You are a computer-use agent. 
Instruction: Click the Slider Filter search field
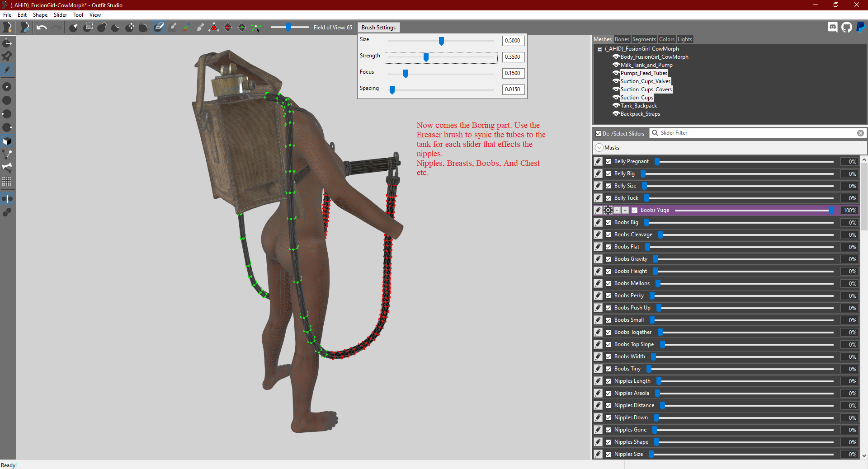pos(757,133)
